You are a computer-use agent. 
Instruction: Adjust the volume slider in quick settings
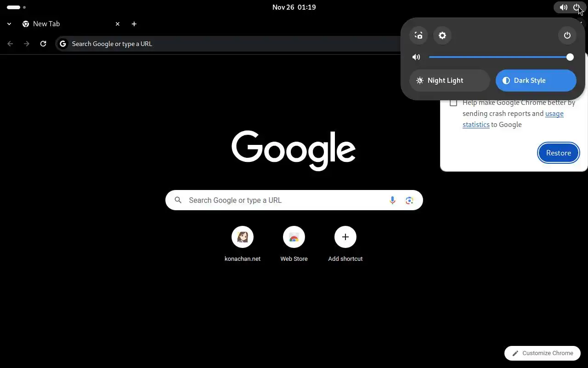(x=501, y=57)
